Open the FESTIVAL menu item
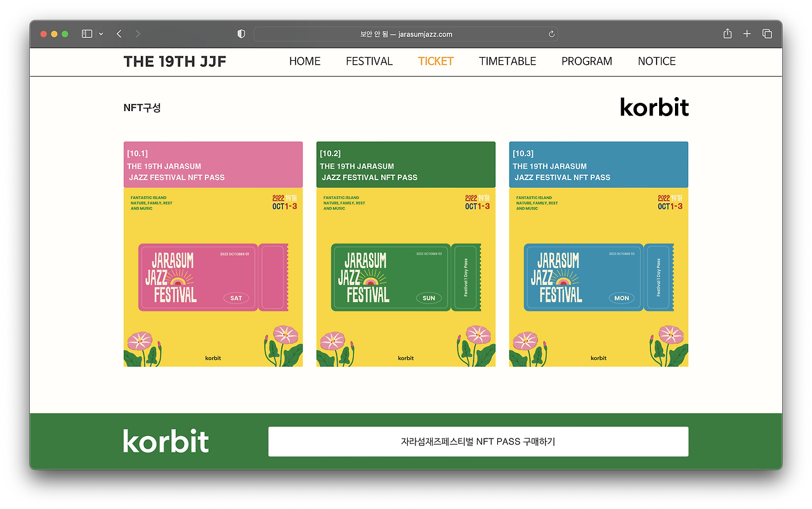 369,62
